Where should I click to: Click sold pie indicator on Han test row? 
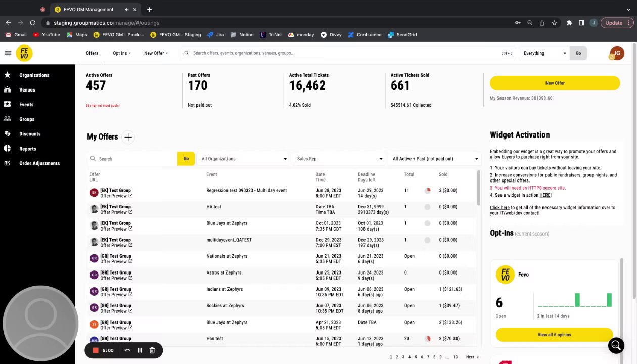(x=427, y=339)
